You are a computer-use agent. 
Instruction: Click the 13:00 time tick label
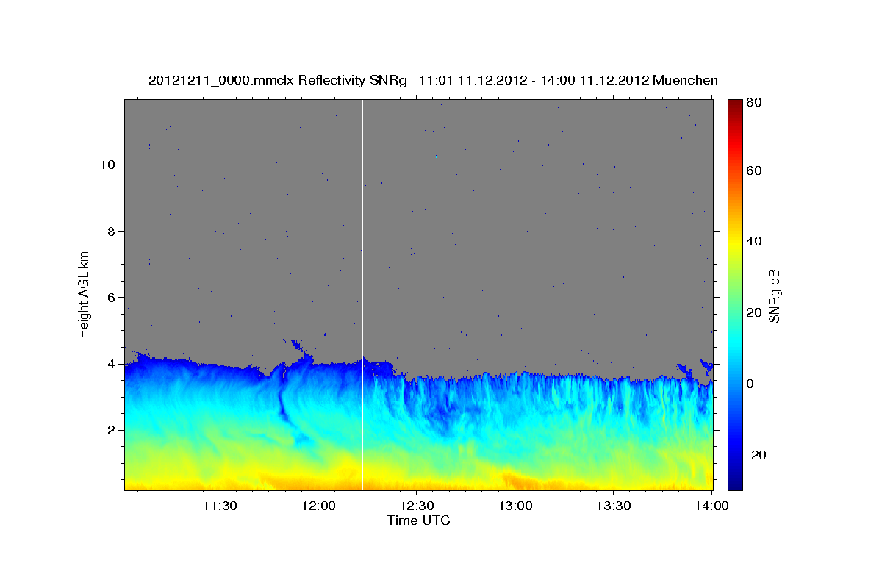[514, 506]
